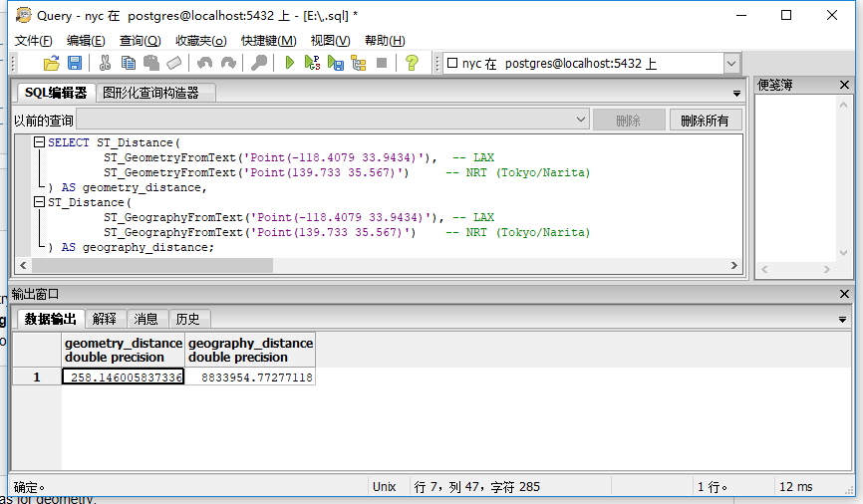Open the 收藏夹 favorites menu
The height and width of the screenshot is (504, 863).
point(201,41)
